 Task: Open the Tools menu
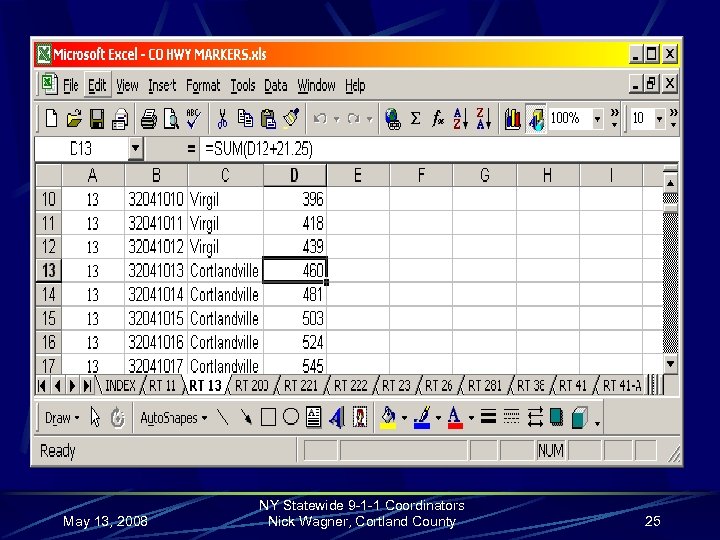(x=243, y=85)
